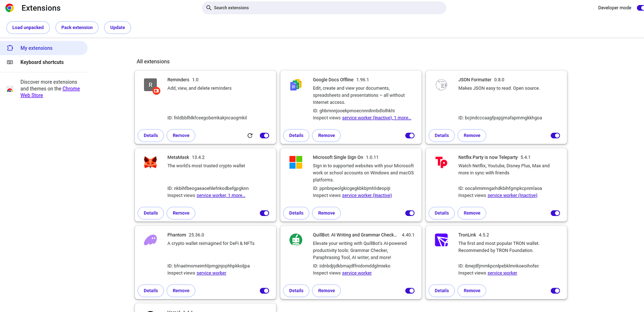Image resolution: width=644 pixels, height=312 pixels.
Task: Remove the Teleparty extension
Action: coord(471,213)
